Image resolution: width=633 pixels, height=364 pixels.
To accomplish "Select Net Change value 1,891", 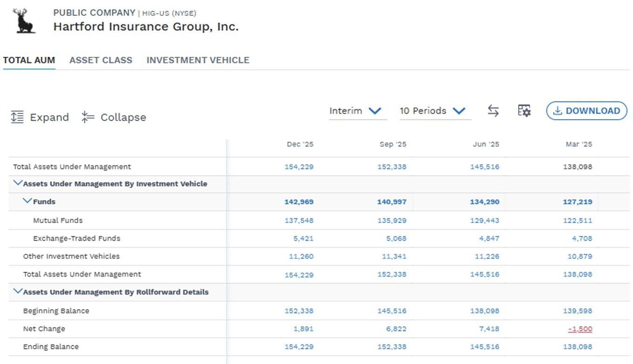I will tap(303, 329).
